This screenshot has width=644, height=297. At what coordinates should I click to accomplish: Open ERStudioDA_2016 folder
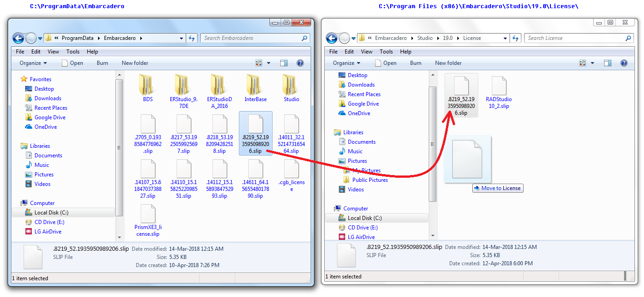pyautogui.click(x=219, y=91)
